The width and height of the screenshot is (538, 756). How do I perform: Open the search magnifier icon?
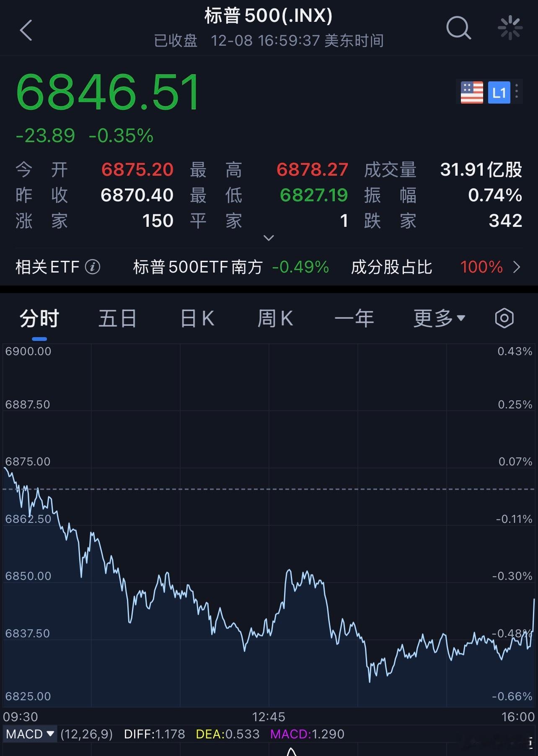458,28
